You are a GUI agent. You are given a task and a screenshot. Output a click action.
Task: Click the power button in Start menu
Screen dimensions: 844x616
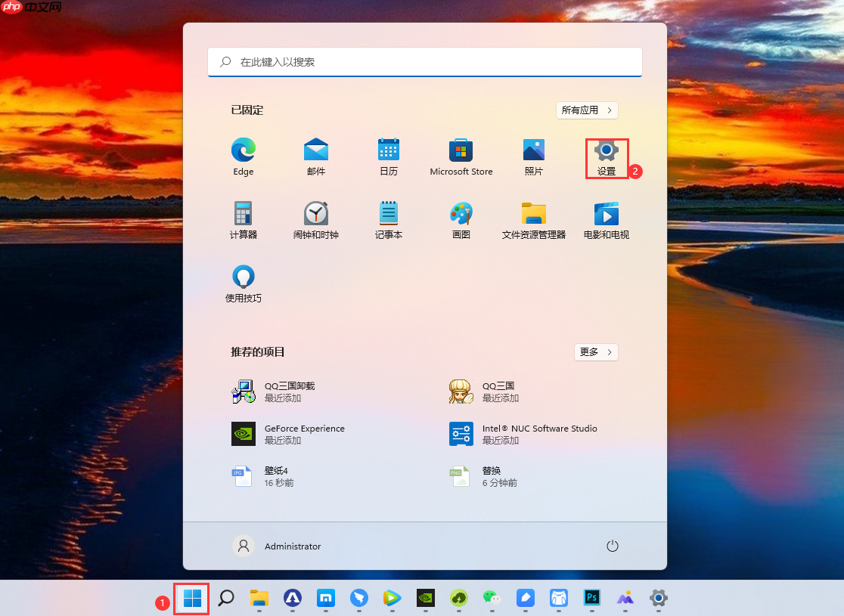(612, 546)
